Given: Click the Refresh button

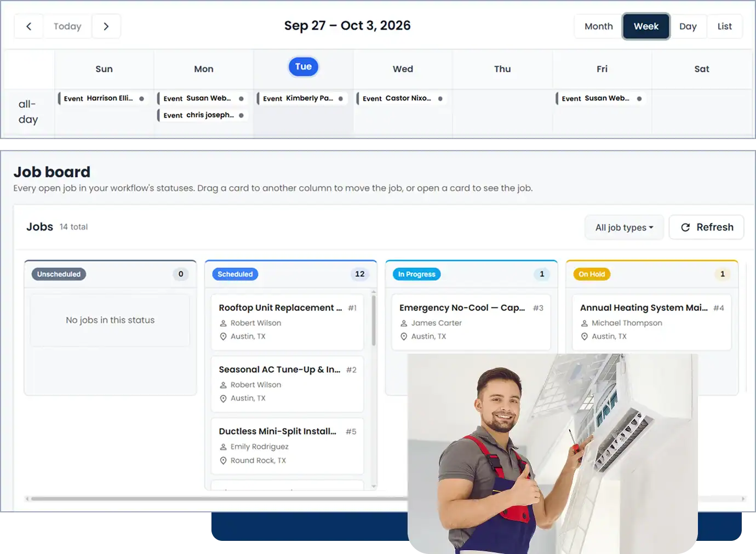Looking at the screenshot, I should pyautogui.click(x=707, y=227).
